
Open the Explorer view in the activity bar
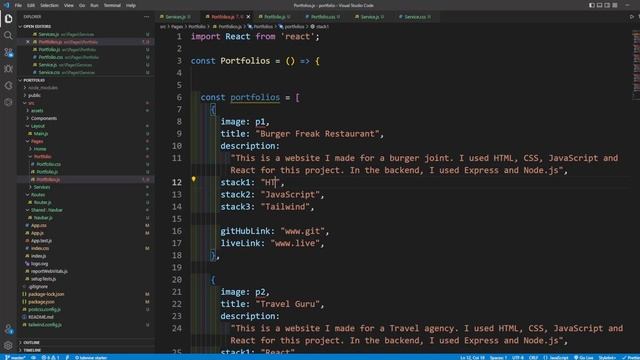pos(8,19)
